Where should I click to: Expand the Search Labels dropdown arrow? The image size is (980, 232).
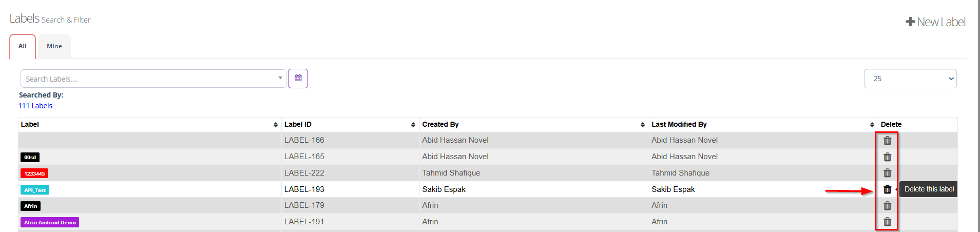pyautogui.click(x=280, y=78)
